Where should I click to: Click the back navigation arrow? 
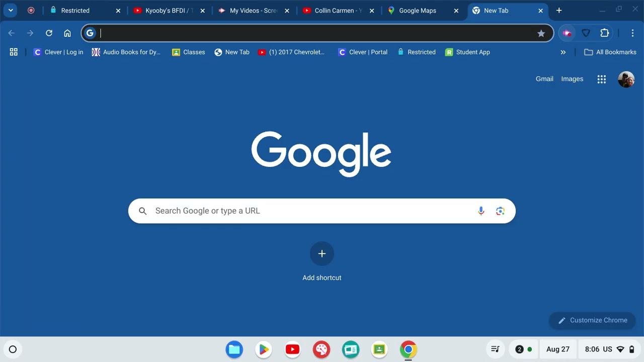pyautogui.click(x=12, y=33)
